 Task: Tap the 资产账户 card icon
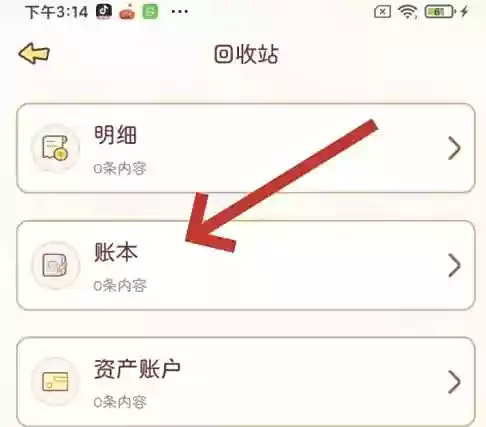[55, 382]
